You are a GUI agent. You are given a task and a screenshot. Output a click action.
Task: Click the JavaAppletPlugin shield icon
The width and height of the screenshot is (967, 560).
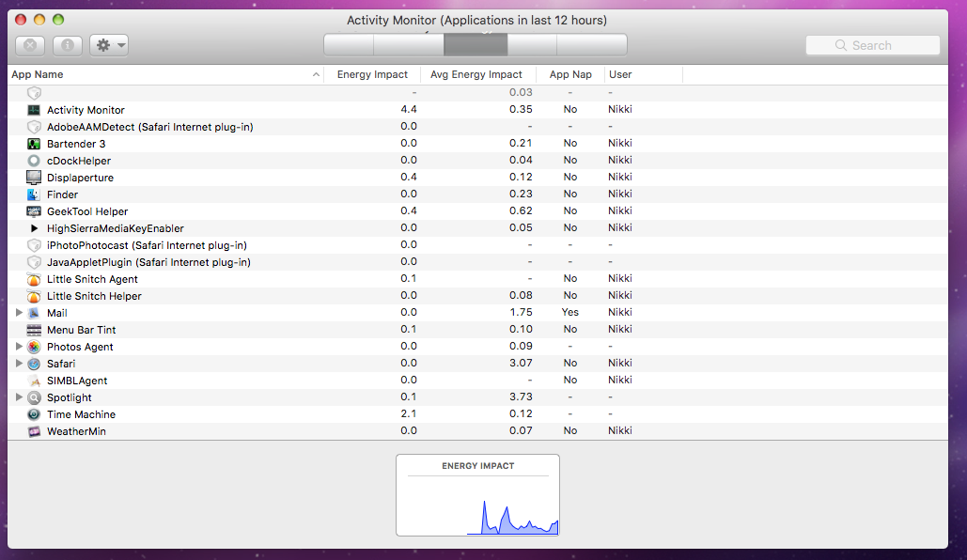[34, 262]
